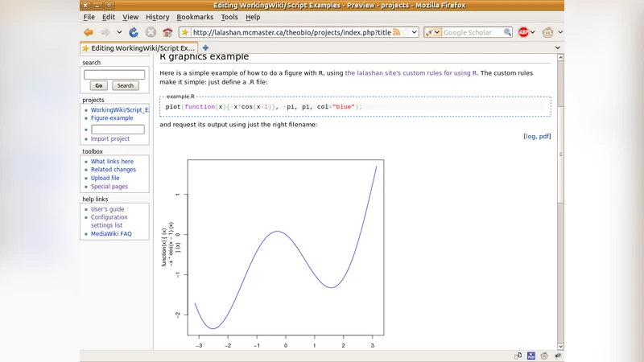Open the search engine selector dropdown
This screenshot has width=644, height=362.
point(437,32)
